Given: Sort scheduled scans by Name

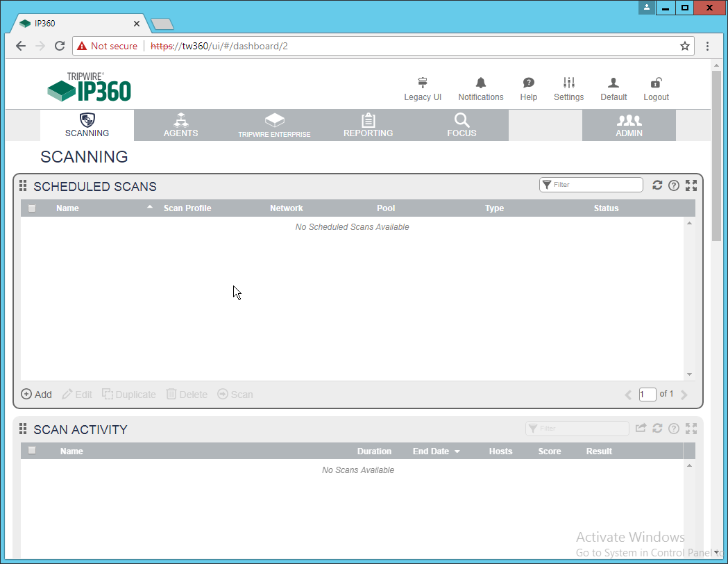Looking at the screenshot, I should [x=68, y=208].
